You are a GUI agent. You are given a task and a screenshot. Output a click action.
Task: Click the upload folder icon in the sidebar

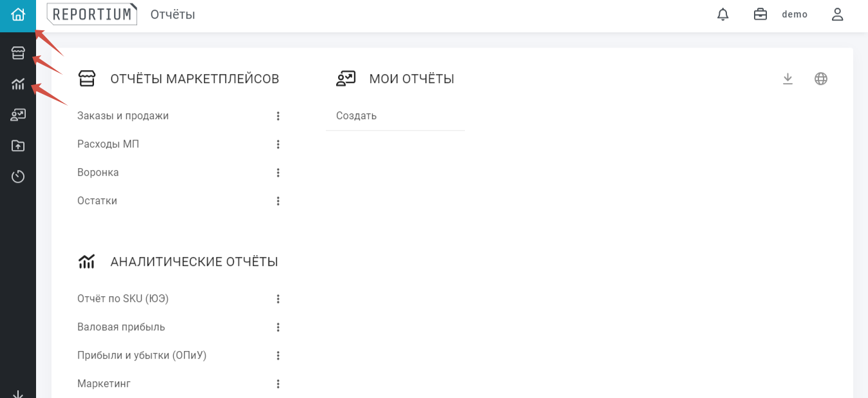18,146
